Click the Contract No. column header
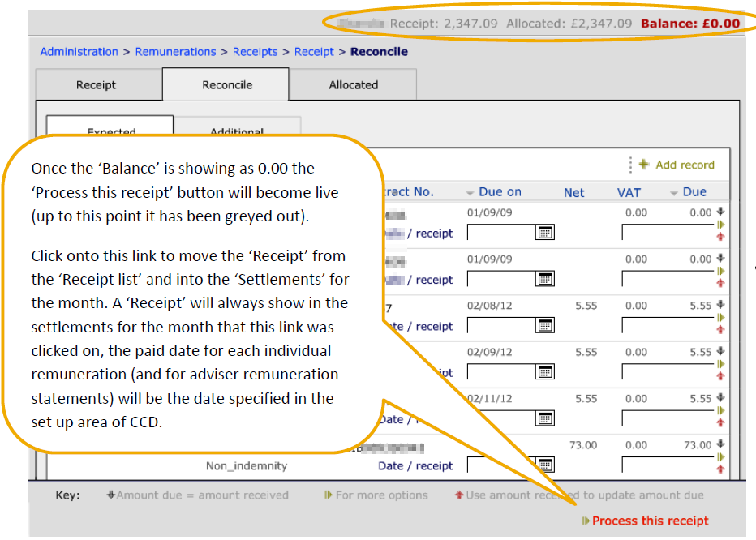This screenshot has height=540, width=756. (409, 192)
